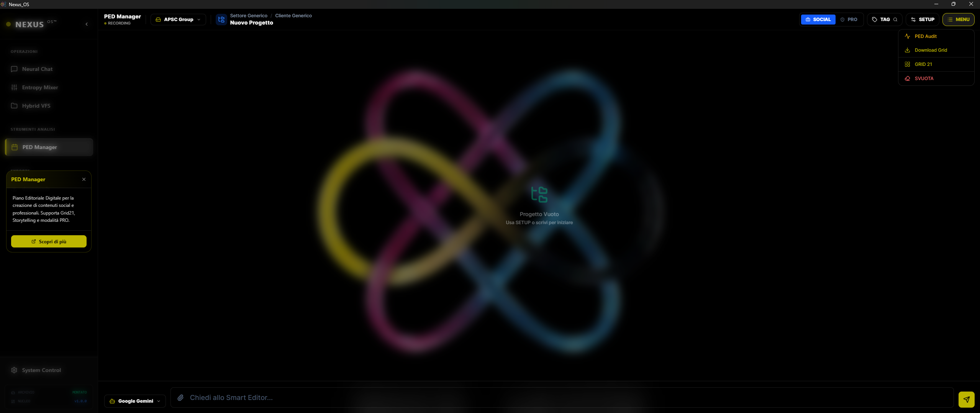
Task: Open the SETUP panel
Action: [922, 20]
